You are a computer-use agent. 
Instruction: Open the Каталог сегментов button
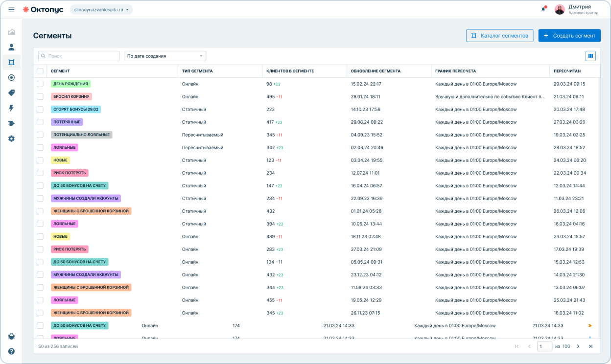[499, 36]
